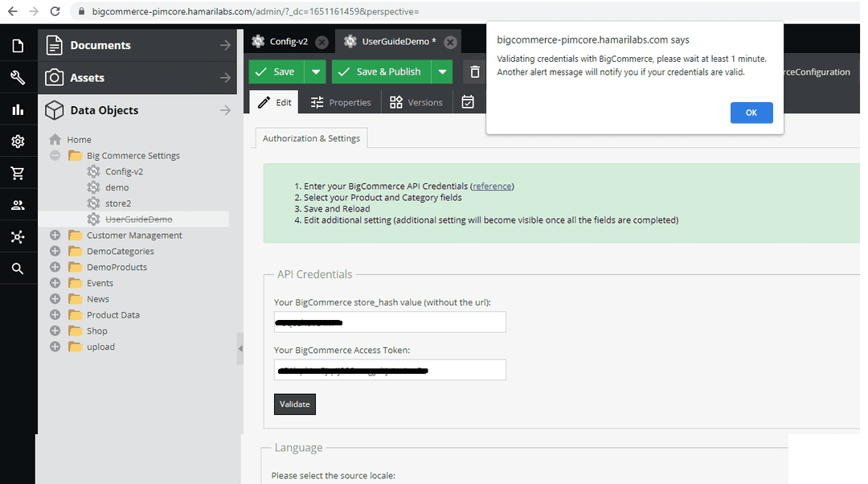Select store2 in the tree
868x484 pixels.
click(x=118, y=203)
